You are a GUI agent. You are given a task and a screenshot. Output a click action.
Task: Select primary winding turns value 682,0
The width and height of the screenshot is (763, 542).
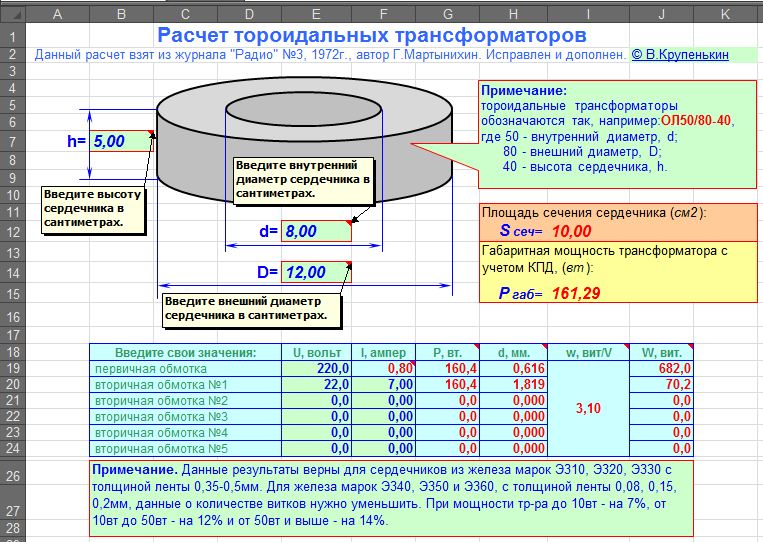click(661, 368)
